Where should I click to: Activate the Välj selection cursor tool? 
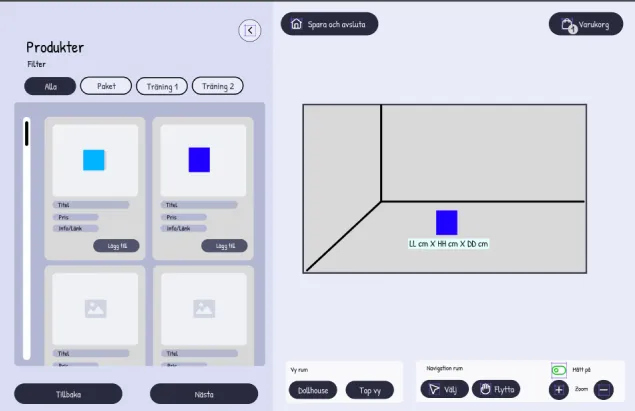click(x=445, y=389)
